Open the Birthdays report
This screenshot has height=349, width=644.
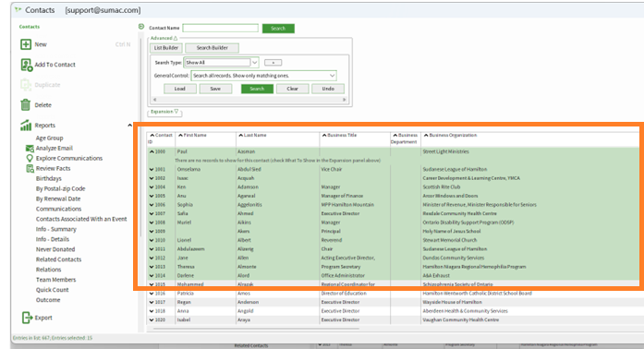click(x=48, y=178)
